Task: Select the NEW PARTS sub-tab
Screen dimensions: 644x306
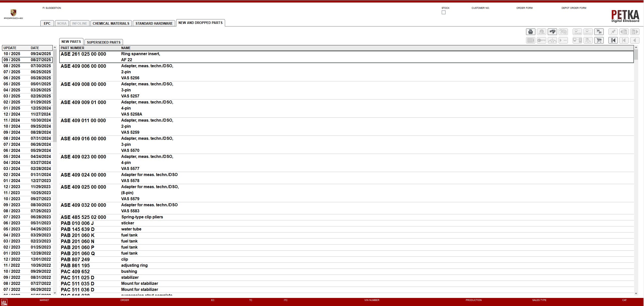Action: 71,42
